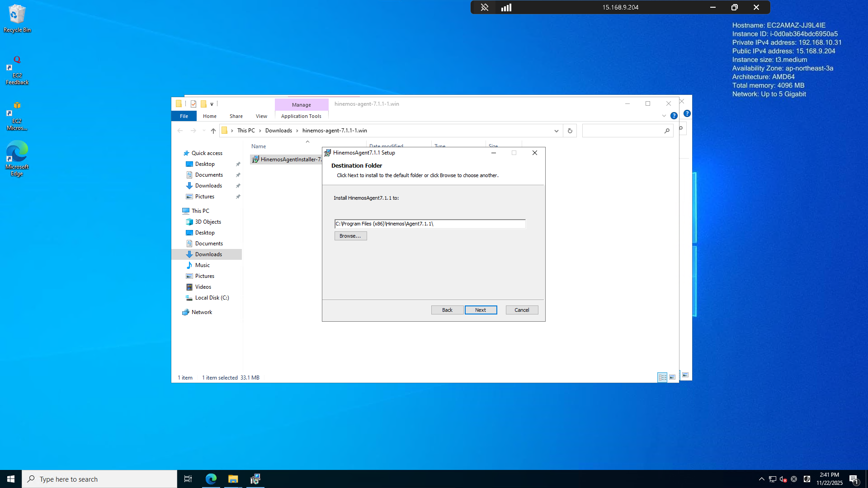Select Local Disk (C:) in navigation tree

click(x=212, y=298)
